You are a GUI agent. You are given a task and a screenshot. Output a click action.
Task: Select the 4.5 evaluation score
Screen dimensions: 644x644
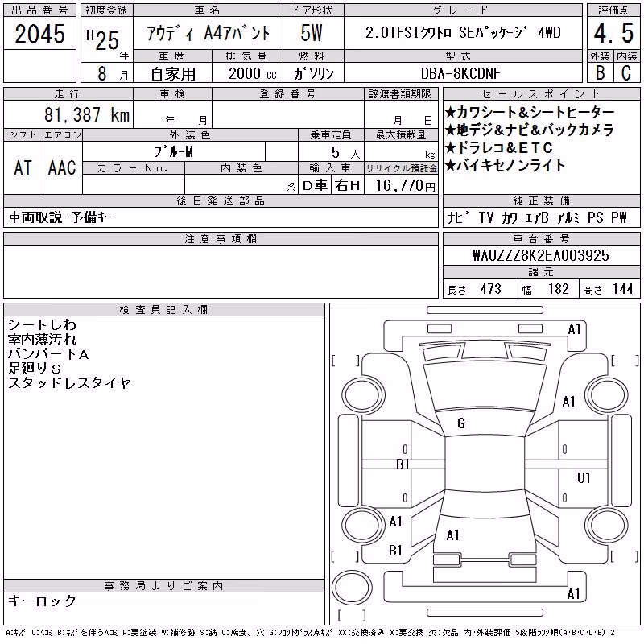pos(613,33)
